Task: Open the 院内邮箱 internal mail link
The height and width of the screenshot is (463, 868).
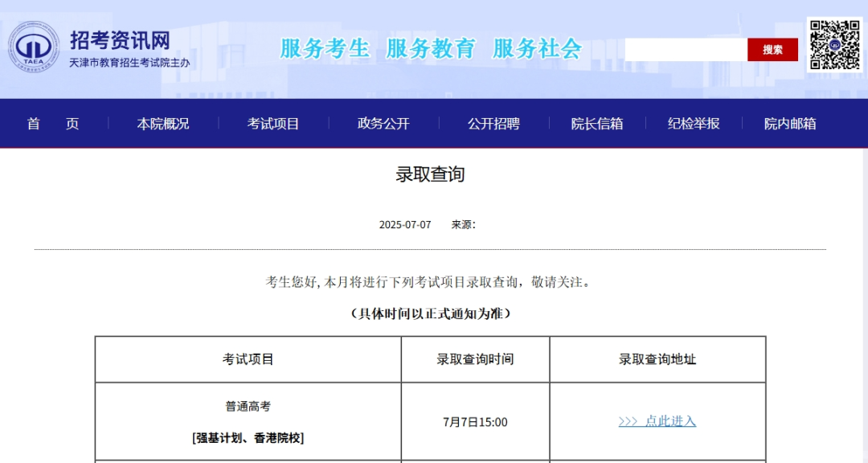Action: pos(791,124)
